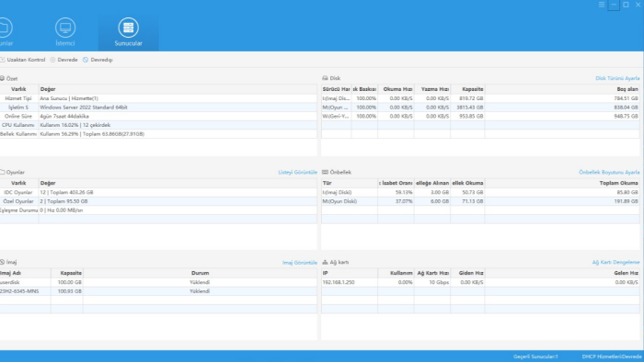The image size is (644, 362).
Task: Click the Toplam Okuma column header
Action: tap(562, 183)
